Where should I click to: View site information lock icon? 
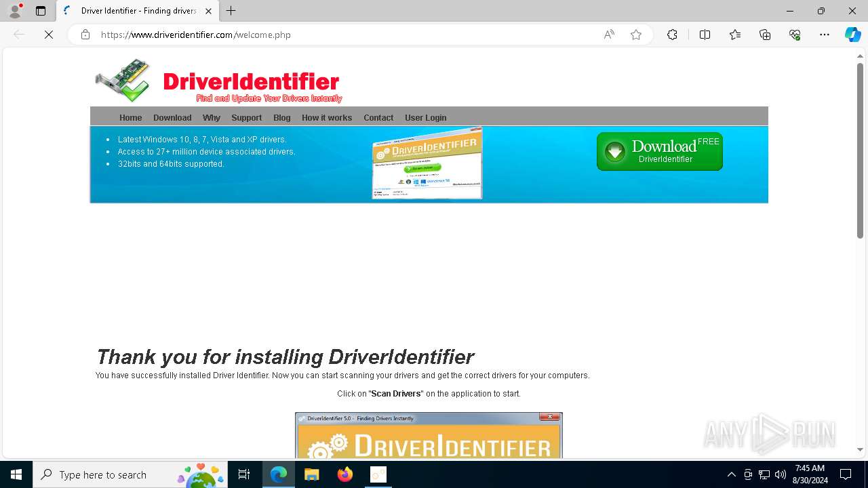[x=85, y=35]
